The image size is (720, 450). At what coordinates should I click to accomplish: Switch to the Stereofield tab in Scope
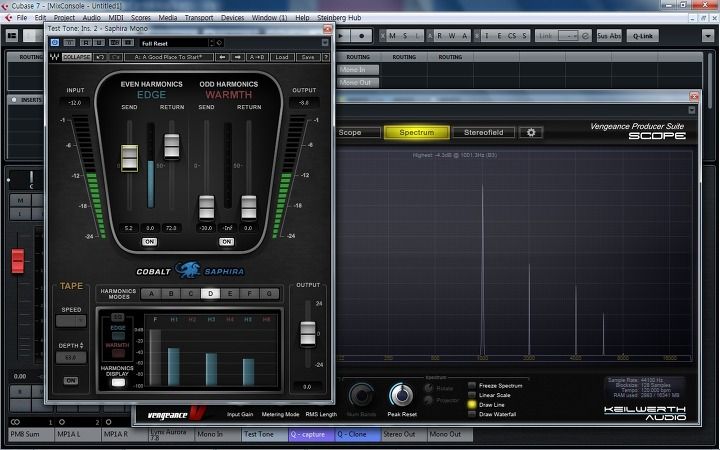484,132
